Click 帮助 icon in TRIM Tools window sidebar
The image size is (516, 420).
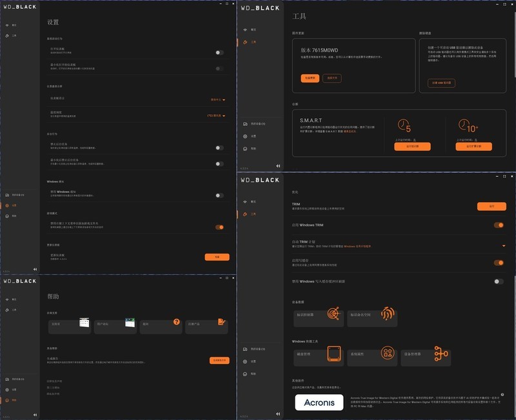click(x=245, y=374)
